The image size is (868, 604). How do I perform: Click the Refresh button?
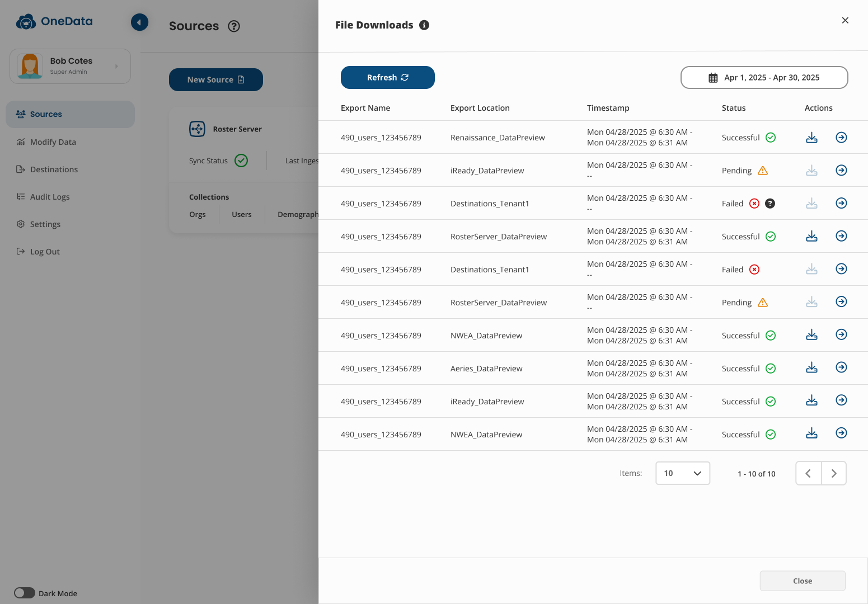387,78
